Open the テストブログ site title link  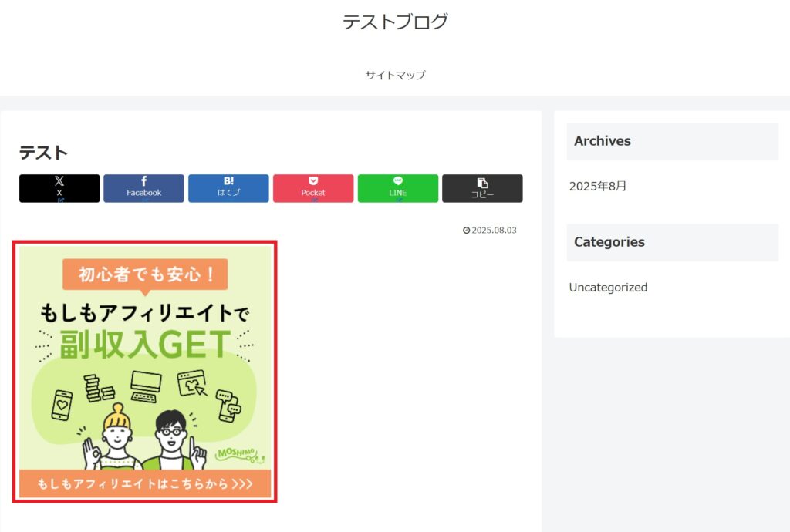(396, 22)
